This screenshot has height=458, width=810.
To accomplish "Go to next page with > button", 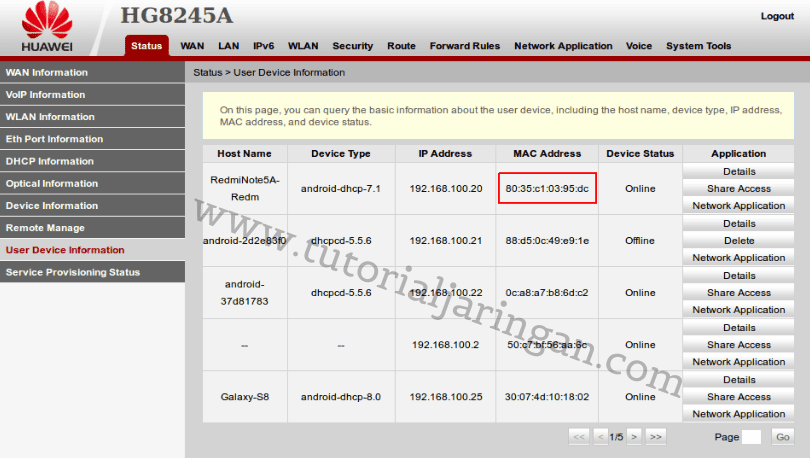I will coord(634,437).
